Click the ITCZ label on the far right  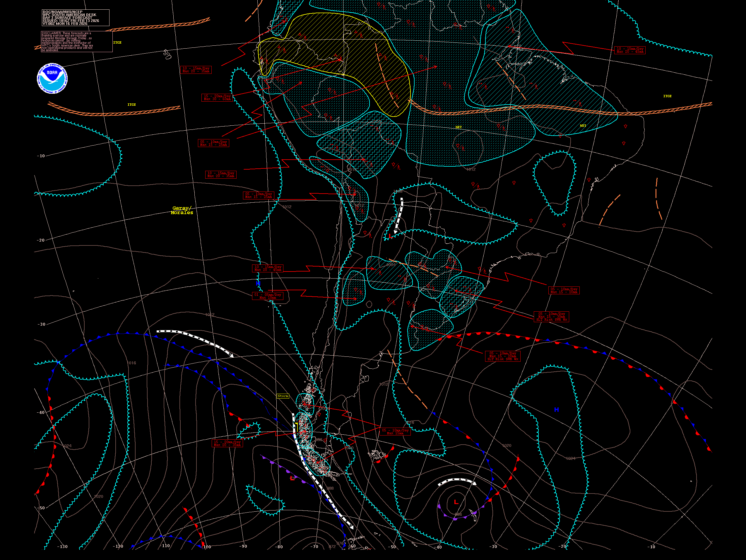tap(667, 96)
